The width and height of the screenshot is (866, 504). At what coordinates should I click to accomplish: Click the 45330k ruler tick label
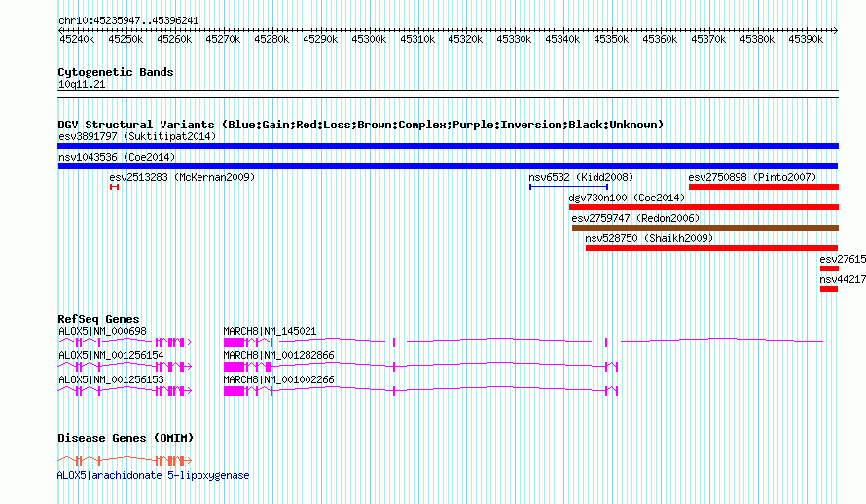click(x=514, y=39)
